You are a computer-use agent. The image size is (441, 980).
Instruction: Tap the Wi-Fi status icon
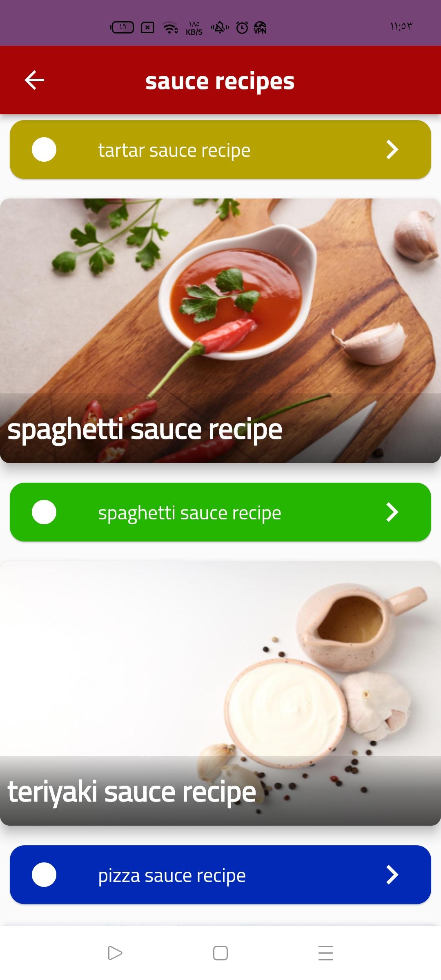pos(170,28)
